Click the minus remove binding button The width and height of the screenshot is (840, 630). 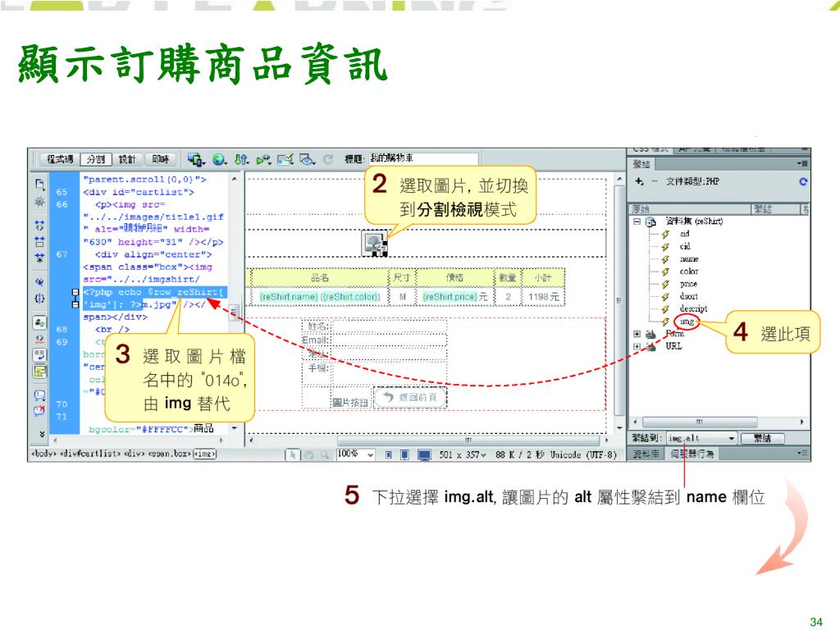(654, 181)
